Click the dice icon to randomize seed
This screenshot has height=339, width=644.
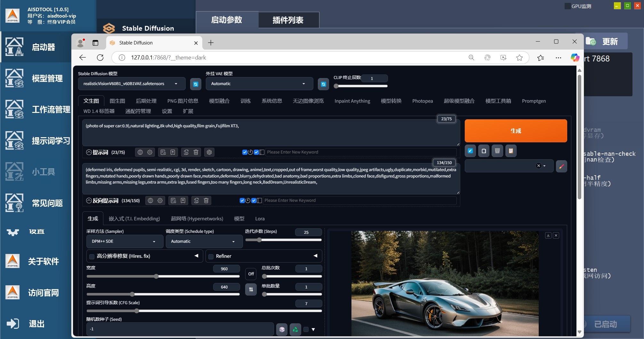(x=282, y=329)
